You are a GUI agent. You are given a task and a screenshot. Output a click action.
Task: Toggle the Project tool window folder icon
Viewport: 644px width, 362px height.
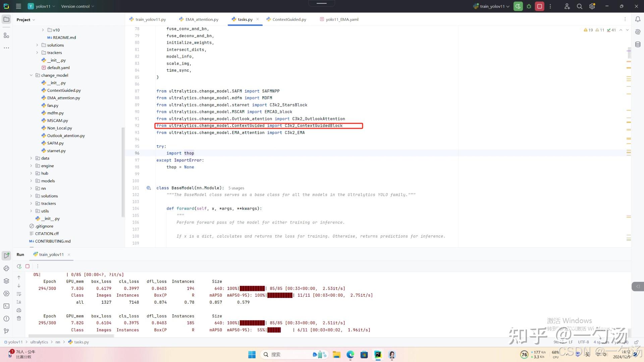6,19
